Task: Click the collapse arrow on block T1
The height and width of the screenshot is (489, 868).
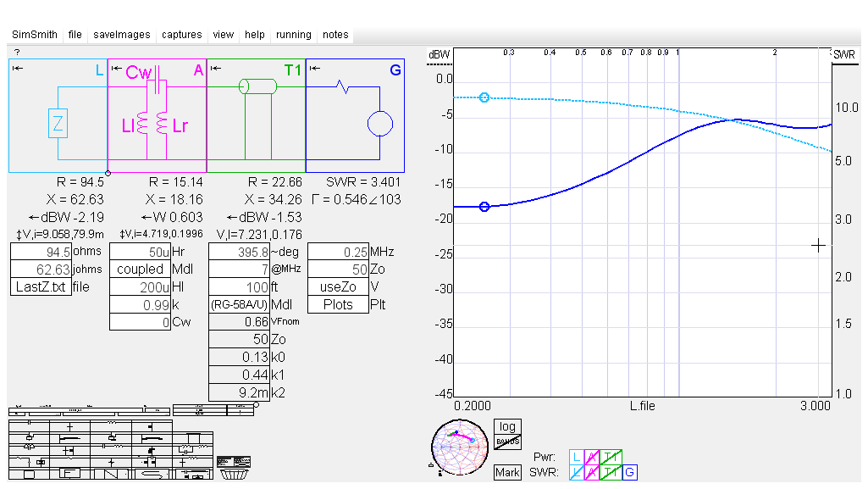Action: point(216,68)
